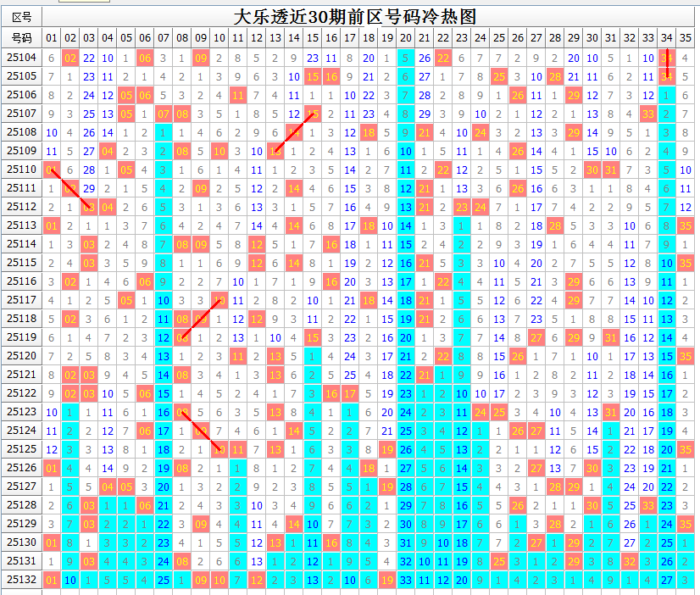The width and height of the screenshot is (700, 595).
Task: Click red cell 12 in row 25132
Action: [x=257, y=581]
